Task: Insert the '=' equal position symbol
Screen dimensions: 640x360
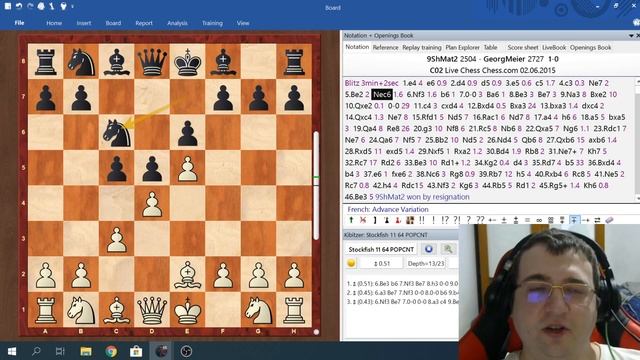Action: tap(527, 220)
